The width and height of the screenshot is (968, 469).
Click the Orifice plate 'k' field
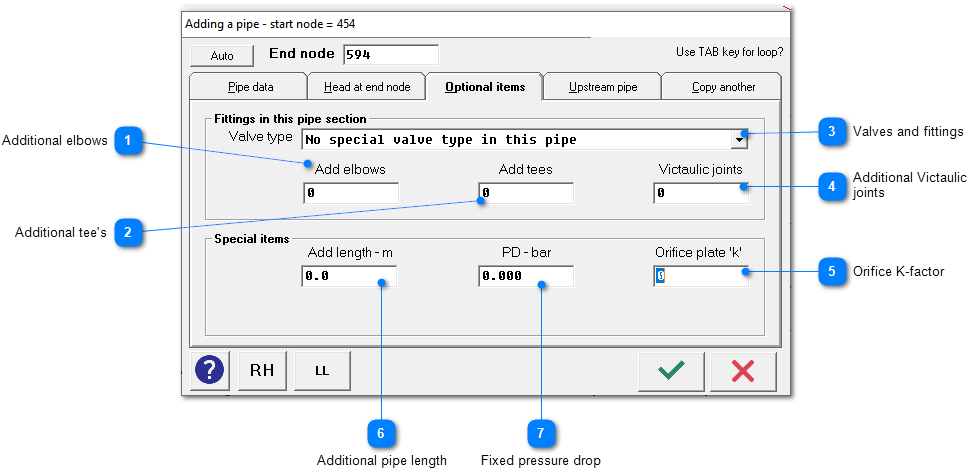[701, 276]
